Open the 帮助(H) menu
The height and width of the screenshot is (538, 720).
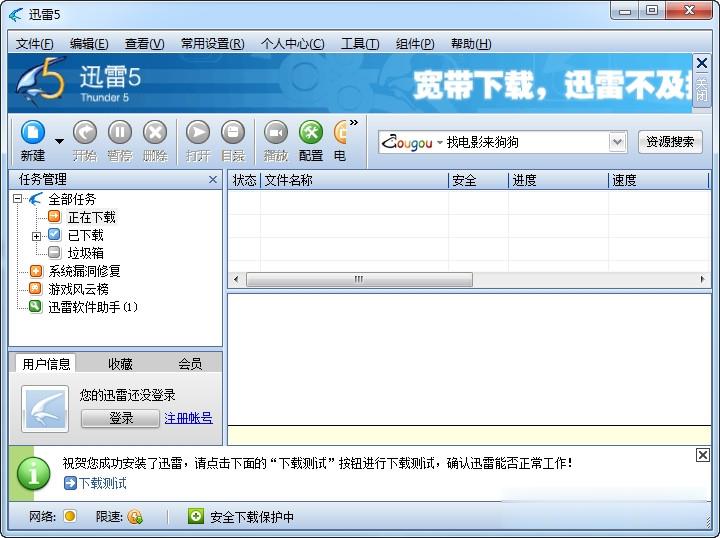(x=471, y=44)
